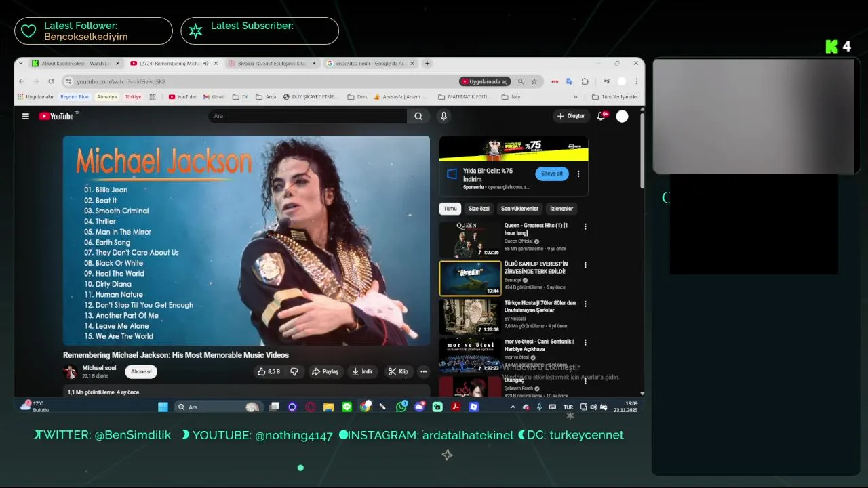This screenshot has width=868, height=488.
Task: Bookmark this page with the star icon
Action: 534,81
